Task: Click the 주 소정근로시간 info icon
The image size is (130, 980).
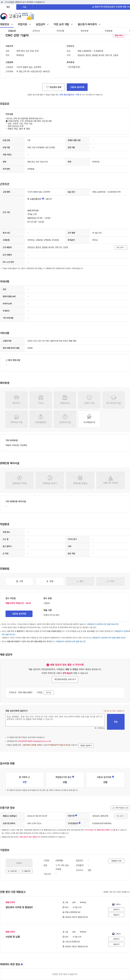Action: (43, 199)
